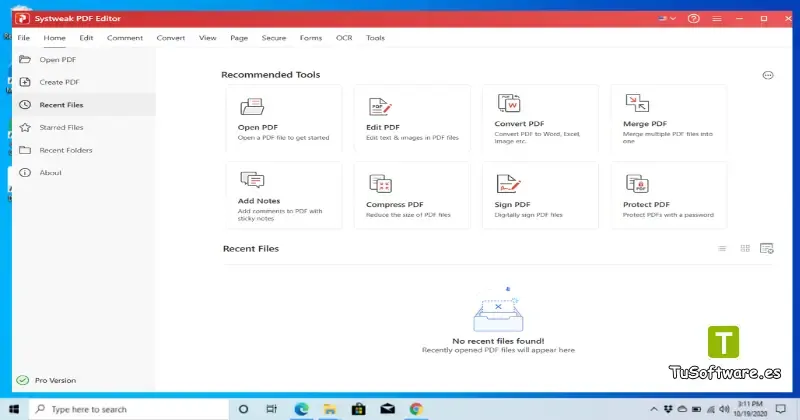Click the No recent files found message
Viewport: 800px width, 420px height.
coord(498,341)
